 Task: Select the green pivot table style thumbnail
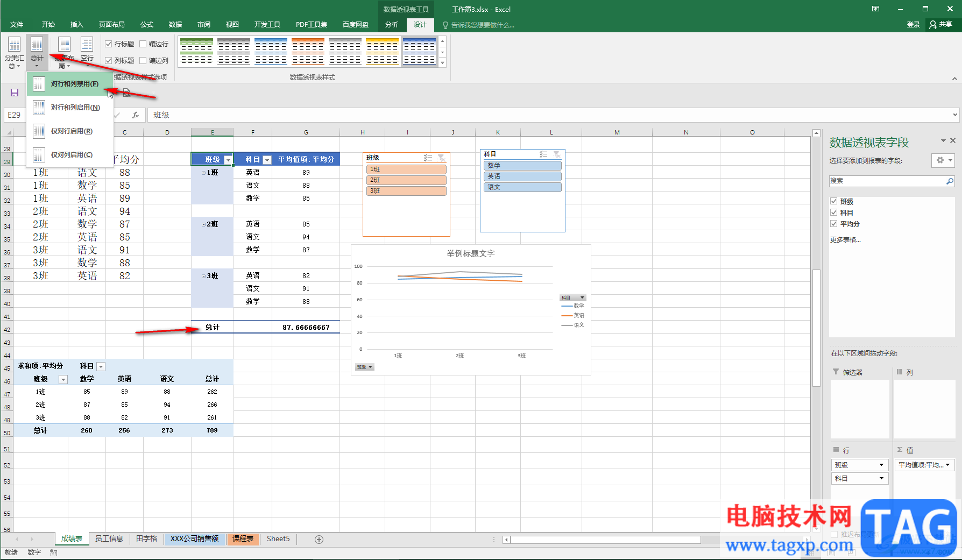196,51
